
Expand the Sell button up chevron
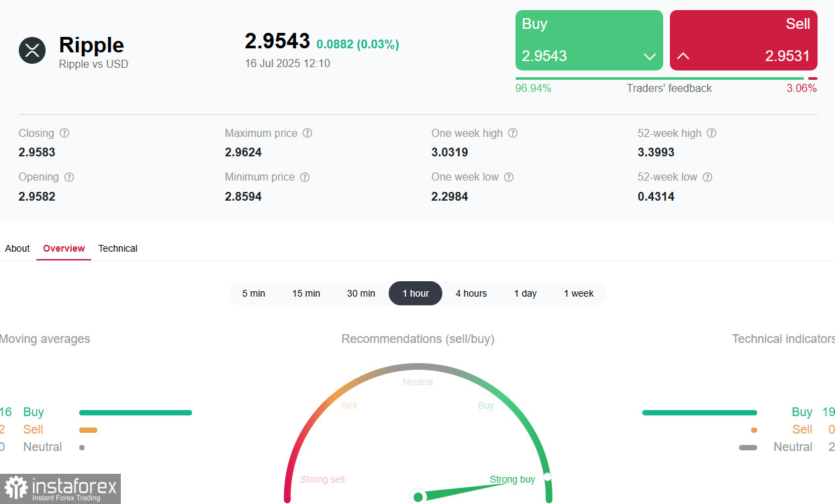[683, 56]
